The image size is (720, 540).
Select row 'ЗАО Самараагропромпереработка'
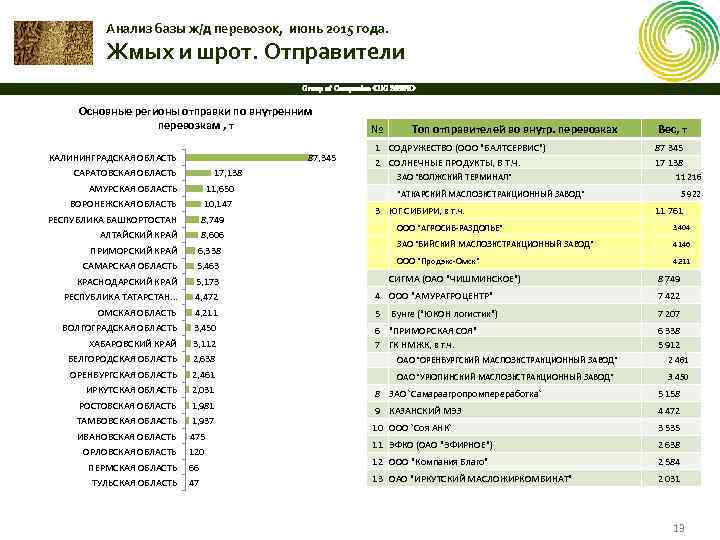[534, 394]
